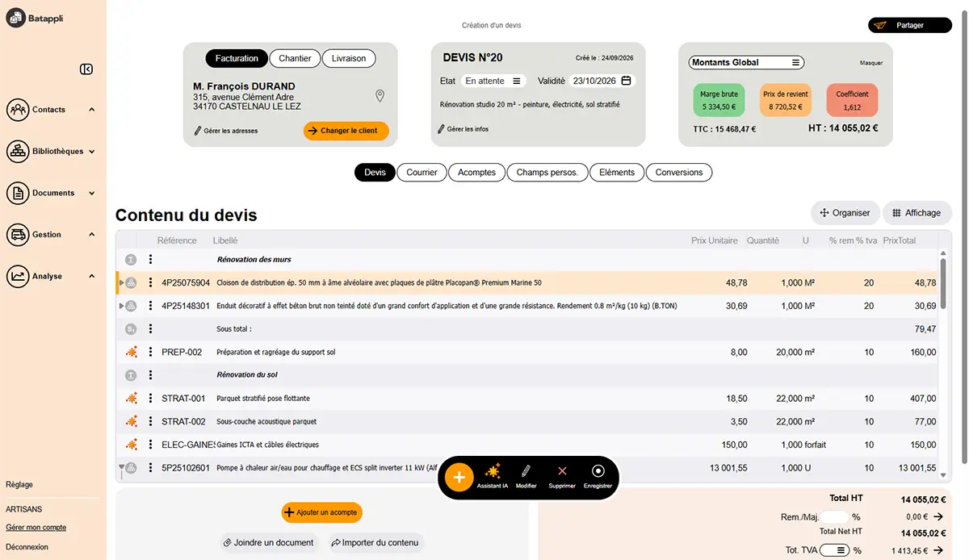Click the pencil icon beside Gérer les adresses
Image resolution: width=969 pixels, height=560 pixels.
(x=198, y=131)
